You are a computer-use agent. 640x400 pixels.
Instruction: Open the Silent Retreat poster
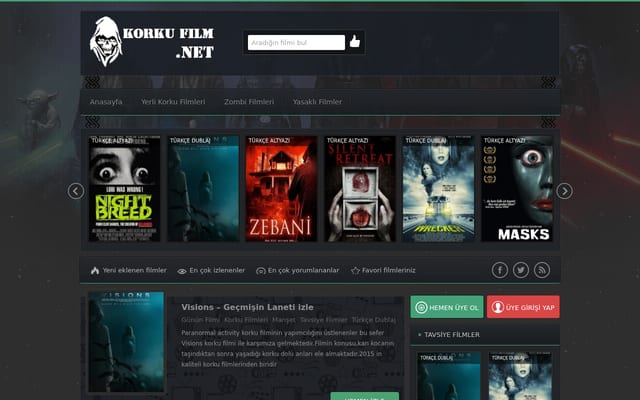360,189
